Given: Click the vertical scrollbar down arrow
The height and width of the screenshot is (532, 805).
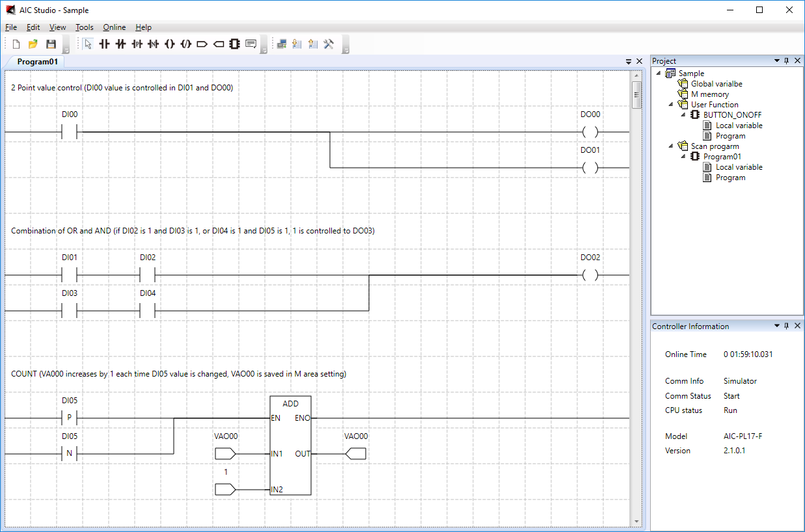Looking at the screenshot, I should (x=636, y=522).
